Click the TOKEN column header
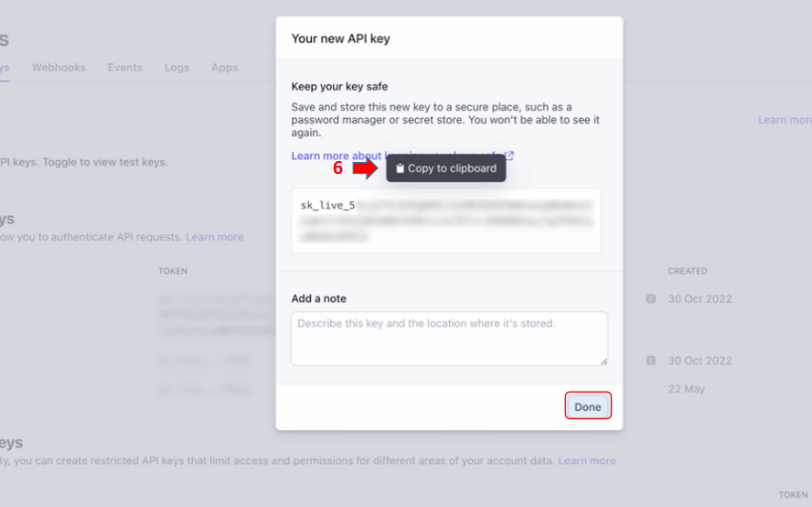The image size is (812, 507). pos(173,271)
